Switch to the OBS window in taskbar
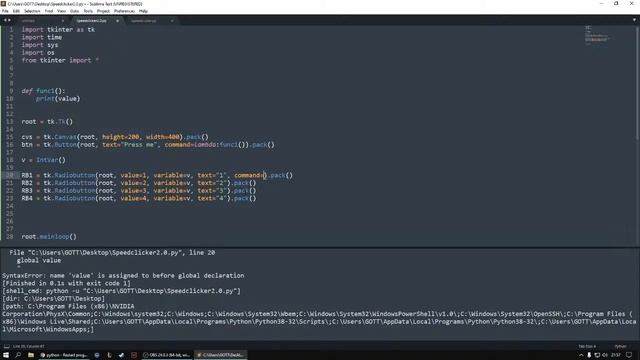The width and height of the screenshot is (640, 360). 167,355
